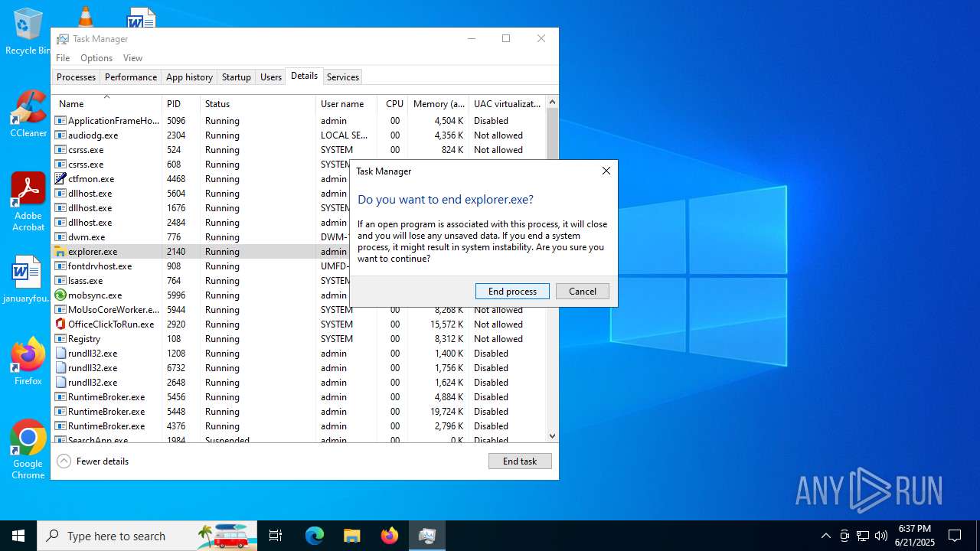Show hidden system tray icons
This screenshot has width=980, height=551.
click(825, 536)
